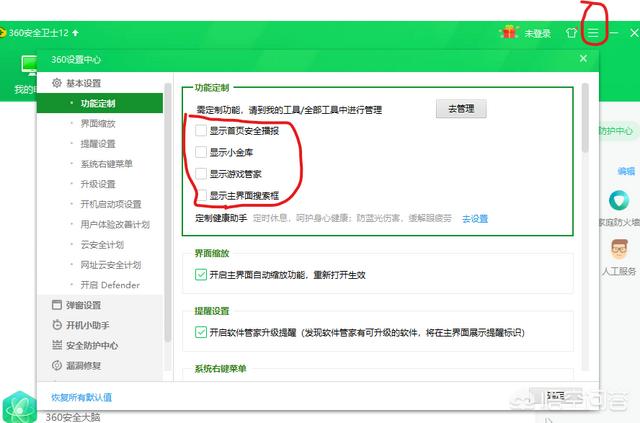The width and height of the screenshot is (640, 423).
Task: Open the main menu hamburger icon
Action: pos(593,33)
